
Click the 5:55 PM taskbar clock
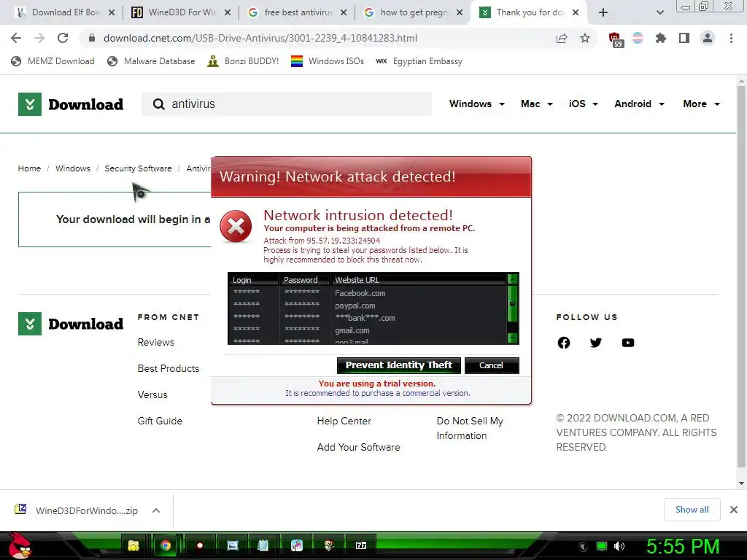(683, 546)
